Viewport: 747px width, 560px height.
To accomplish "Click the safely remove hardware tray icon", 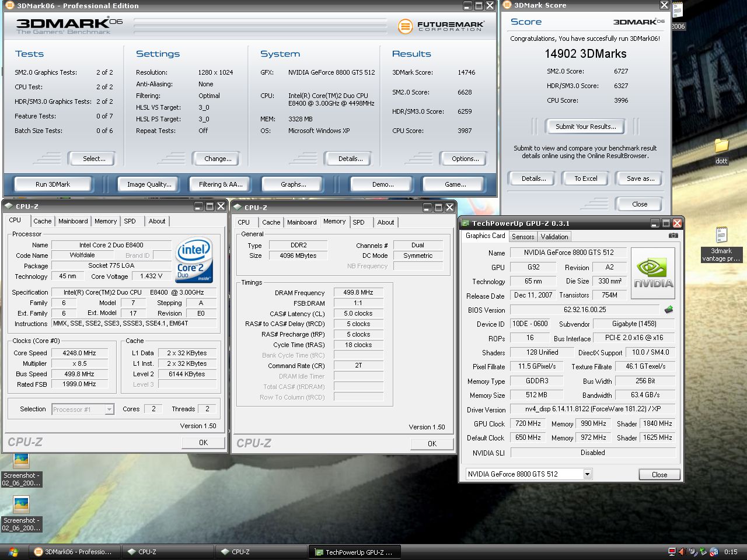I will click(703, 552).
